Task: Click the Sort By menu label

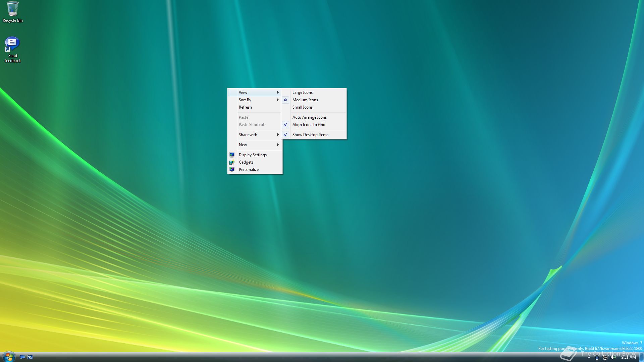Action: [245, 100]
